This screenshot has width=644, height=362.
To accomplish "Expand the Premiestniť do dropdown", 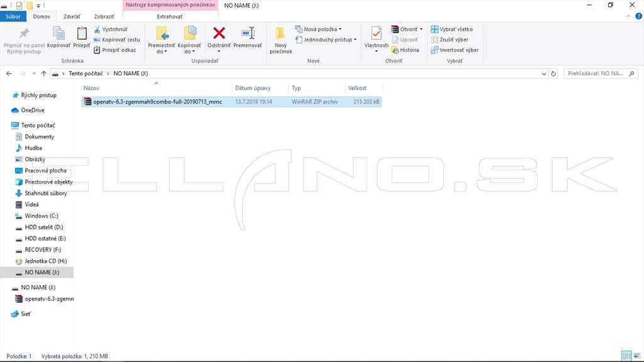I will click(x=162, y=40).
